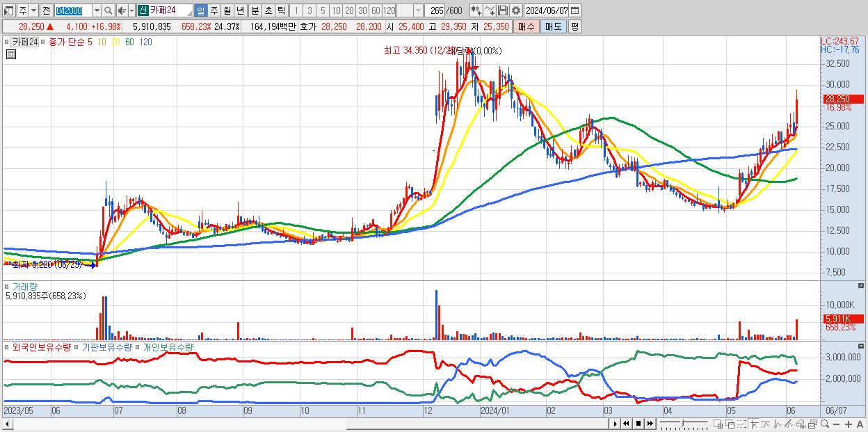Click the date field 2024/06/07

(546, 10)
